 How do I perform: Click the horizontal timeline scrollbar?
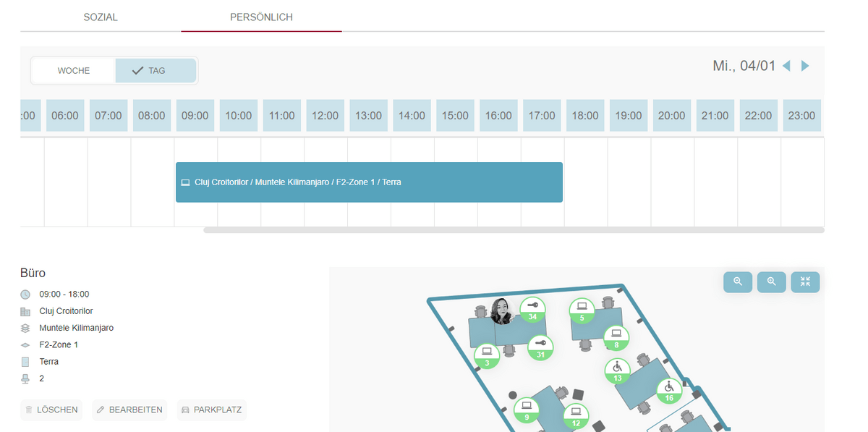click(513, 230)
